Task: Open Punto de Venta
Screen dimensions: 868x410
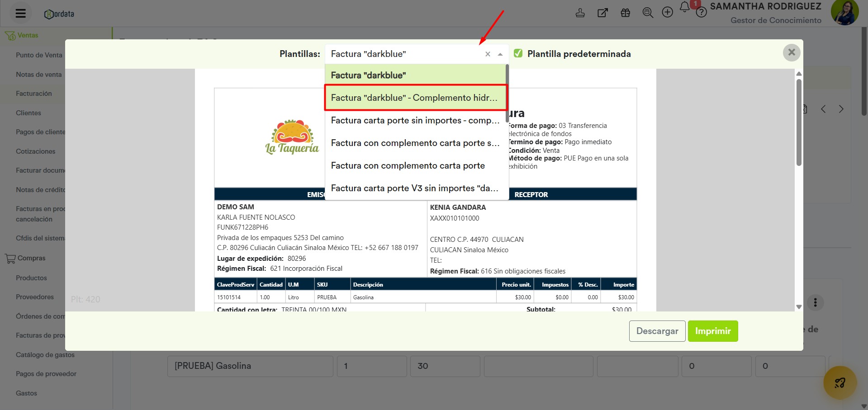Action: pyautogui.click(x=39, y=55)
